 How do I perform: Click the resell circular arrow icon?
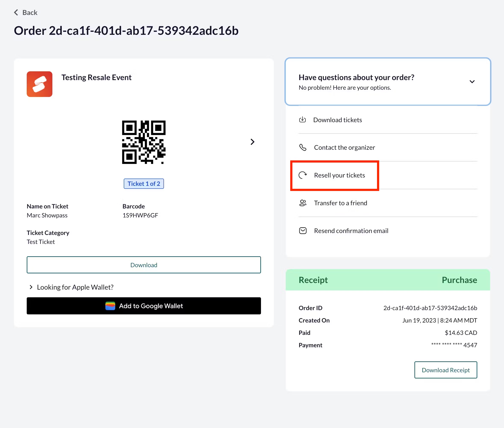(x=303, y=175)
